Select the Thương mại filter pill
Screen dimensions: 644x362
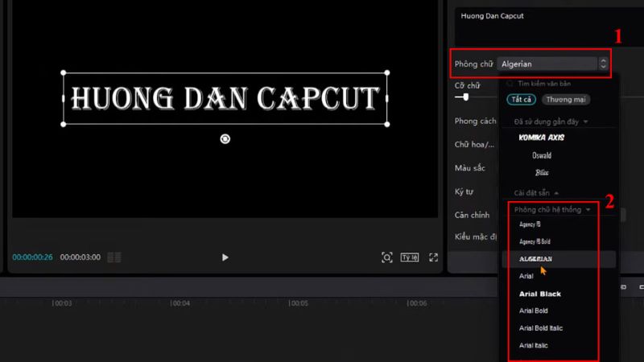(566, 100)
